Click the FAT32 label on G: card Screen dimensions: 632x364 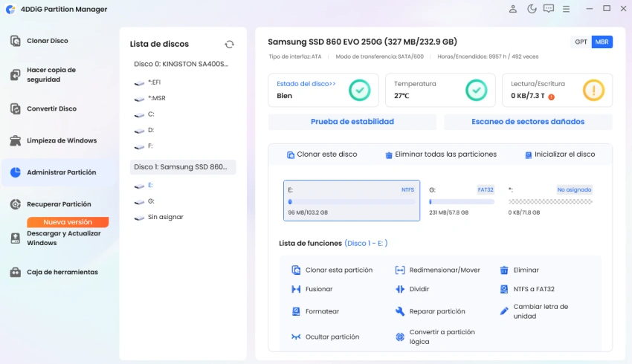[486, 189]
